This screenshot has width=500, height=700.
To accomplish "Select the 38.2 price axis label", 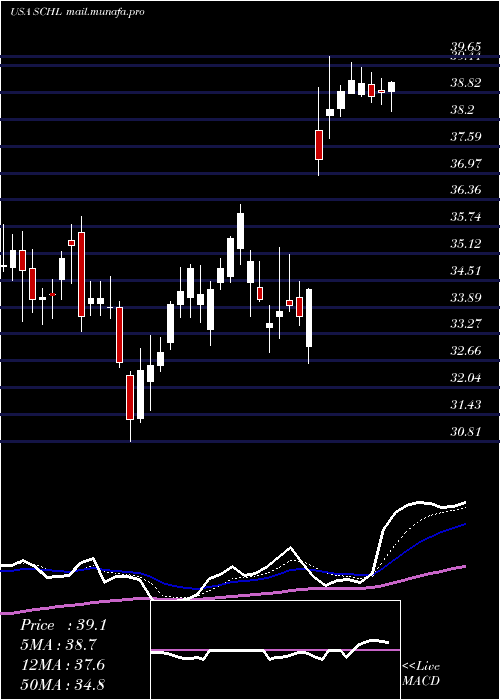I will [462, 110].
